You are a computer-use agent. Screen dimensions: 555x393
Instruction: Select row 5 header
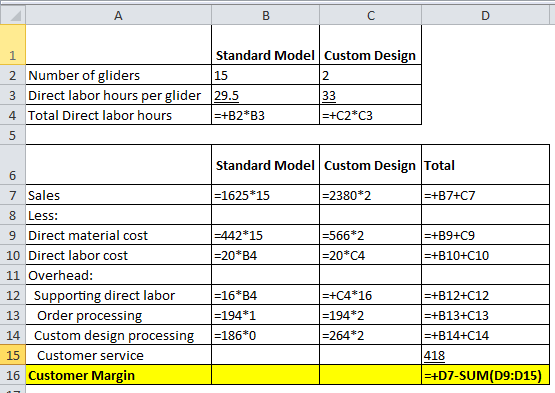(x=13, y=135)
